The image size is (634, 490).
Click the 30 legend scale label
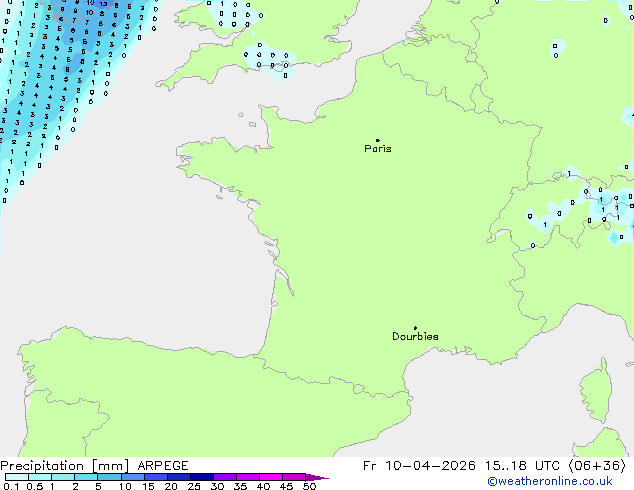[x=217, y=486]
